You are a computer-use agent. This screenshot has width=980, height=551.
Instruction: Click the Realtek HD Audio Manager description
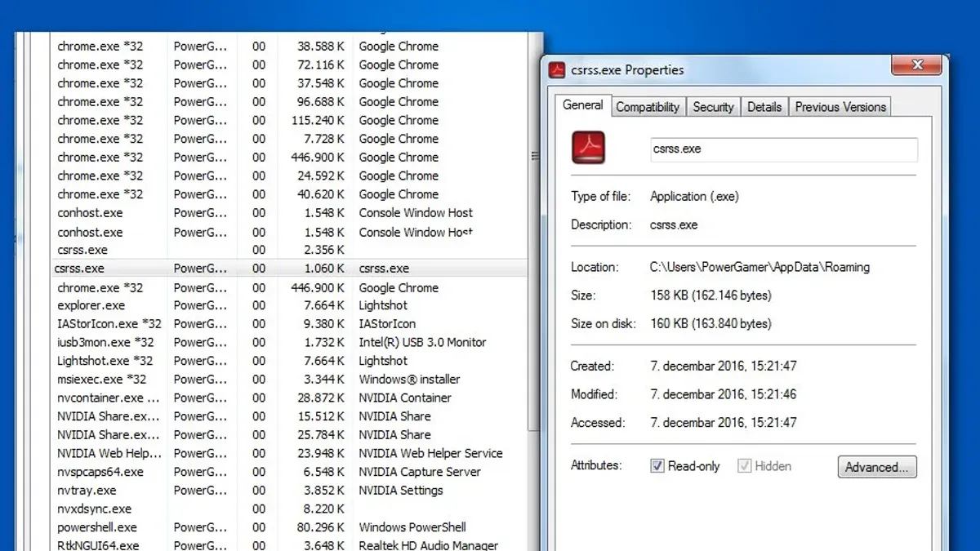[x=429, y=545]
